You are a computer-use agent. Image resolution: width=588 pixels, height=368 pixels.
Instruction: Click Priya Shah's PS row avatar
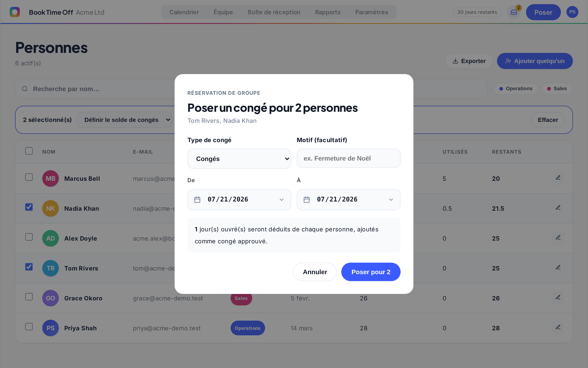(x=51, y=328)
